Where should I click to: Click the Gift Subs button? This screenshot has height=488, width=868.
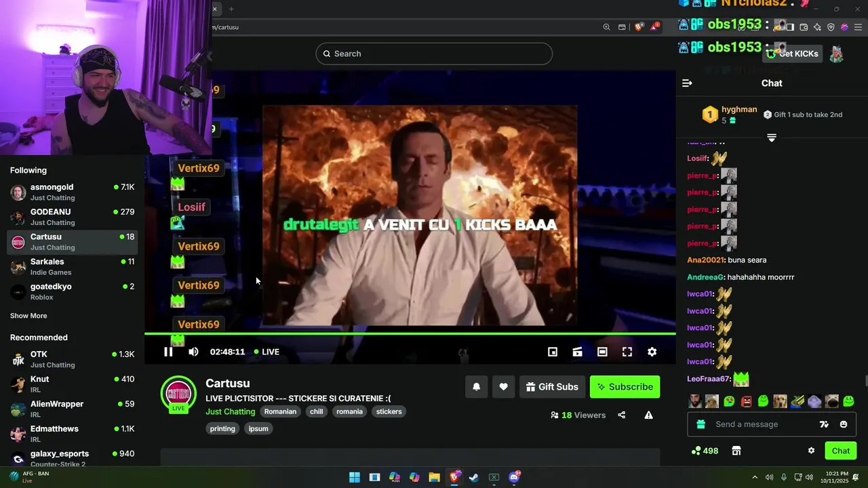(x=552, y=387)
